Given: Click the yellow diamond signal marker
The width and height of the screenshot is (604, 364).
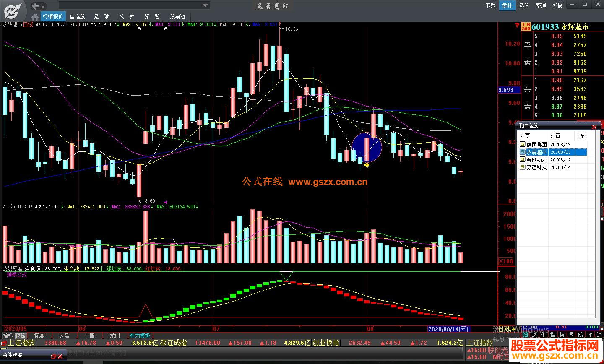Looking at the screenshot, I should click(x=367, y=165).
